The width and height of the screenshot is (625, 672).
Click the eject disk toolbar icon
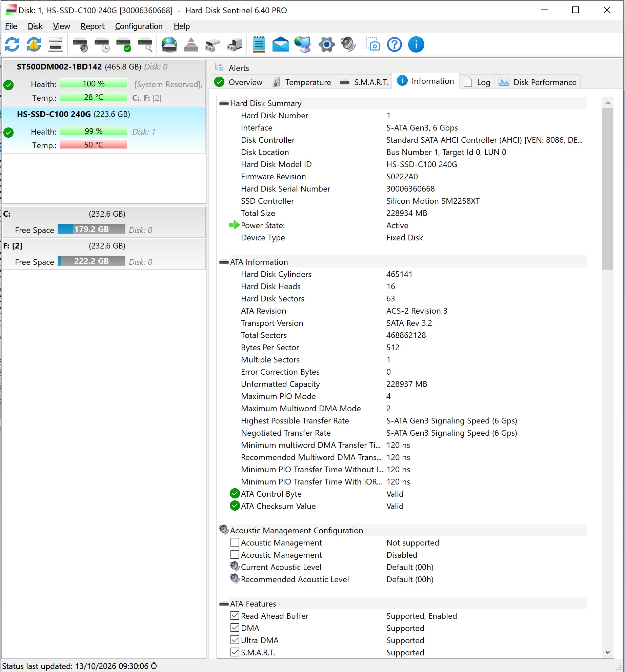[x=191, y=44]
